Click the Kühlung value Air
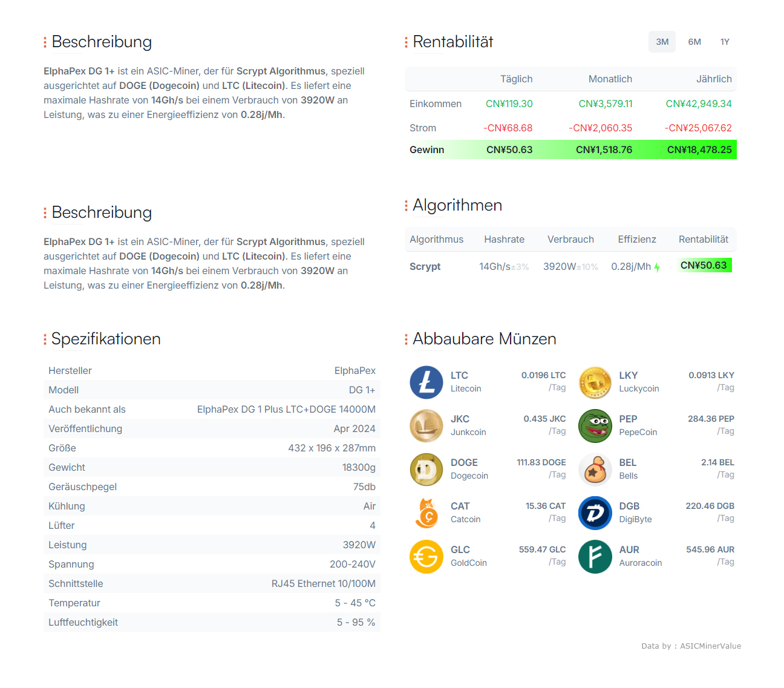784x688 pixels. click(x=370, y=506)
